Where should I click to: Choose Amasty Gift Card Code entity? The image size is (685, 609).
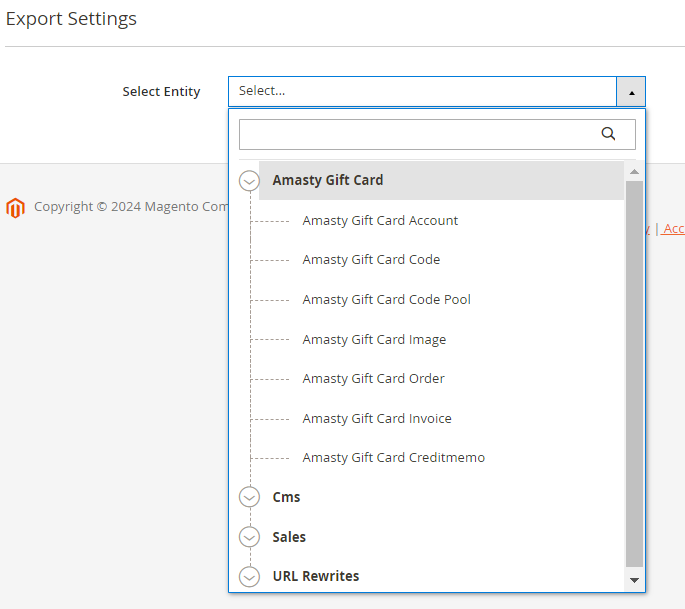[x=371, y=260]
